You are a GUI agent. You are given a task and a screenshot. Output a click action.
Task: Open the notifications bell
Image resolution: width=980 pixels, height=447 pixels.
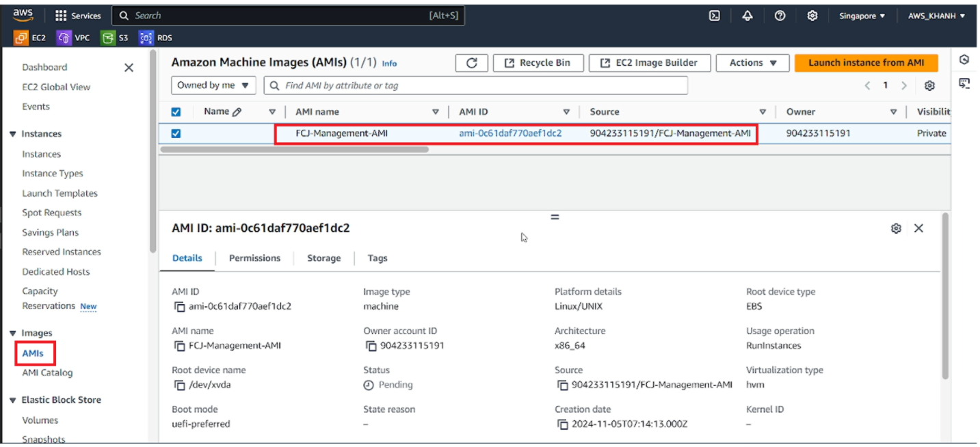point(747,16)
